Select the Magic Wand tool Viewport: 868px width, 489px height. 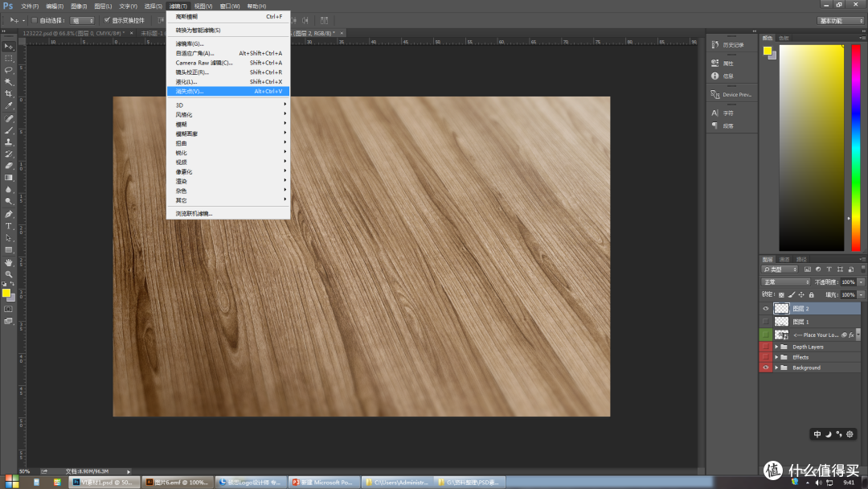[x=8, y=82]
